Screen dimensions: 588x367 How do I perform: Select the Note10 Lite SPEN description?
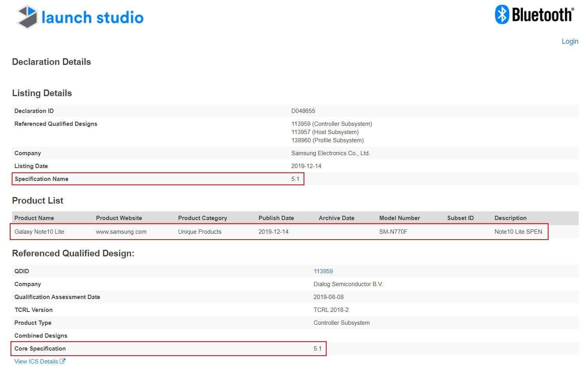click(518, 232)
